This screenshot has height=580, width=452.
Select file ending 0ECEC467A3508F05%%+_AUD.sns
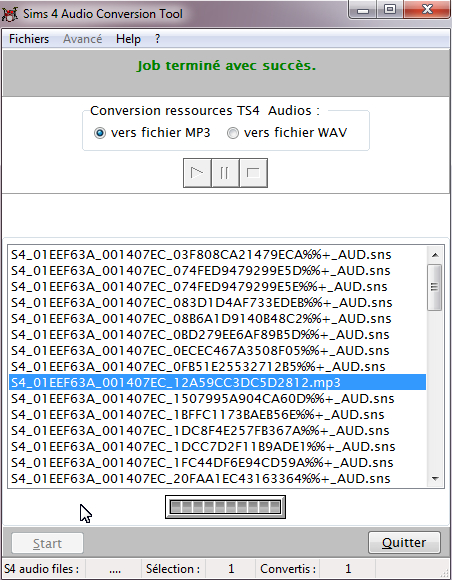click(217, 350)
